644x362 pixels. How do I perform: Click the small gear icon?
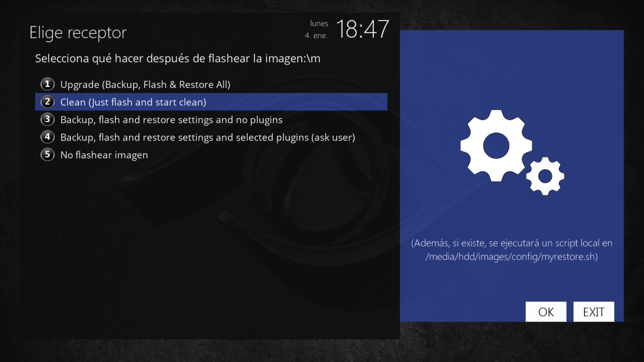545,176
